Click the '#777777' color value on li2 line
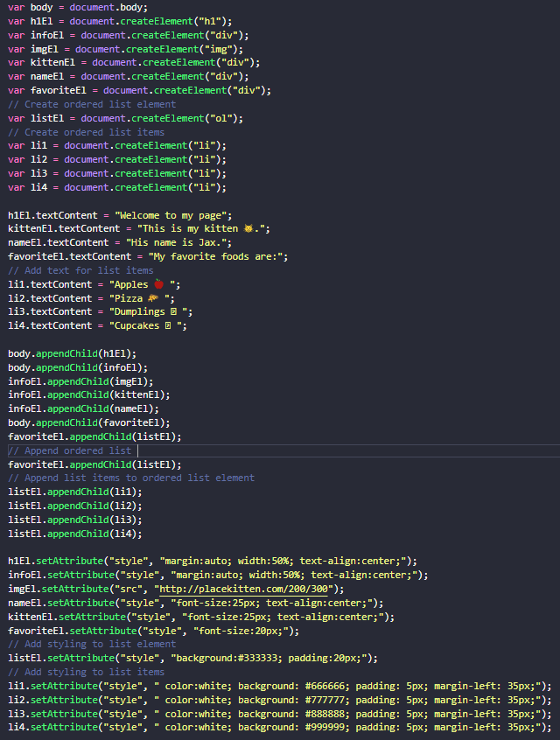This screenshot has width=560, height=740. 325,701
